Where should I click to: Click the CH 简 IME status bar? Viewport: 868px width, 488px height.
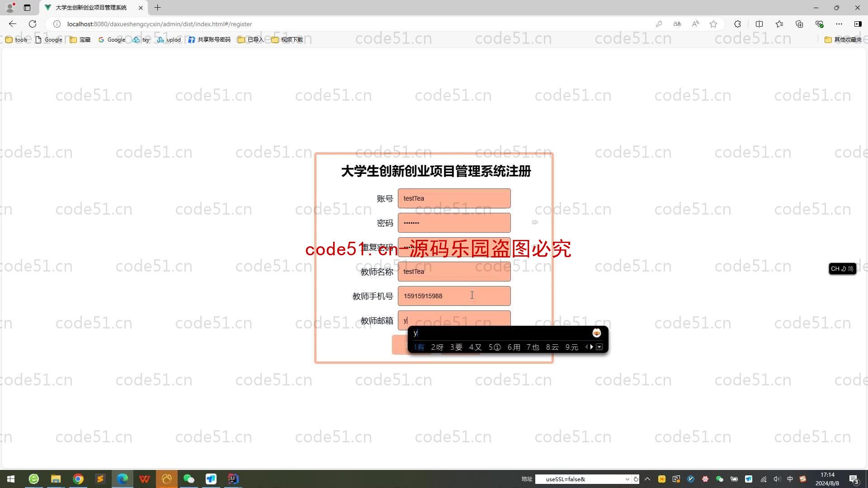(842, 269)
